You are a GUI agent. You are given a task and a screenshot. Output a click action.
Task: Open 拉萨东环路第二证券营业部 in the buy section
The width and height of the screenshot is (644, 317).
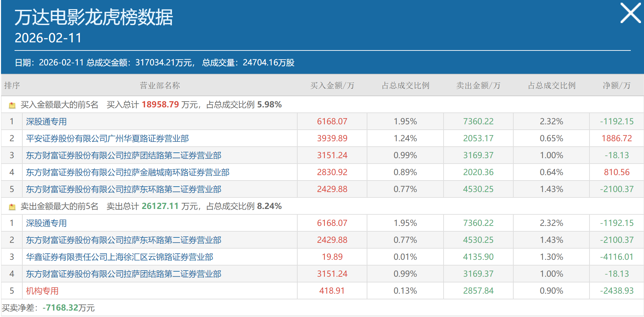[124, 189]
